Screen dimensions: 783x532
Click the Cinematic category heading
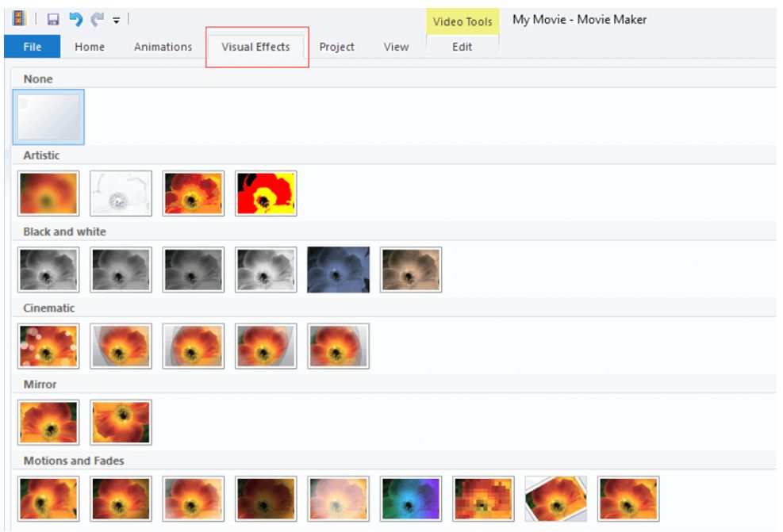[49, 308]
